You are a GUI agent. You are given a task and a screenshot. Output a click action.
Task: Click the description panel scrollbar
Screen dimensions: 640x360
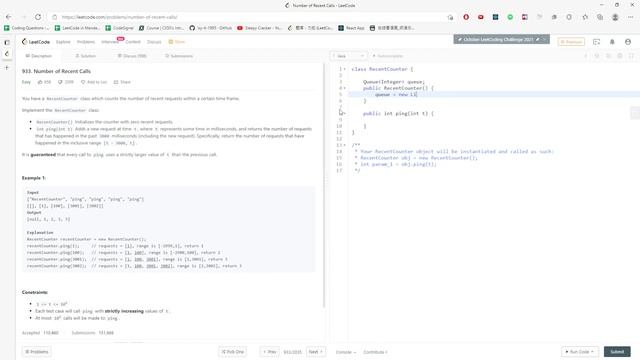coord(324,185)
